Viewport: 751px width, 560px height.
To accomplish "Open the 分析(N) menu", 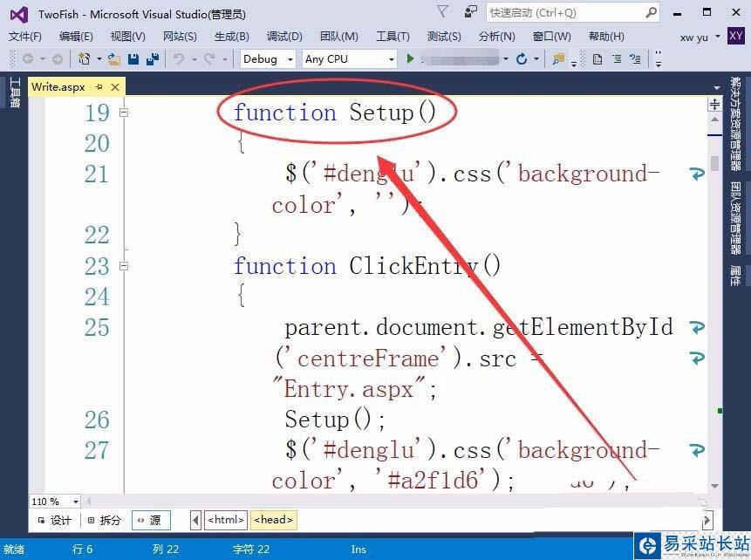I will (x=496, y=37).
